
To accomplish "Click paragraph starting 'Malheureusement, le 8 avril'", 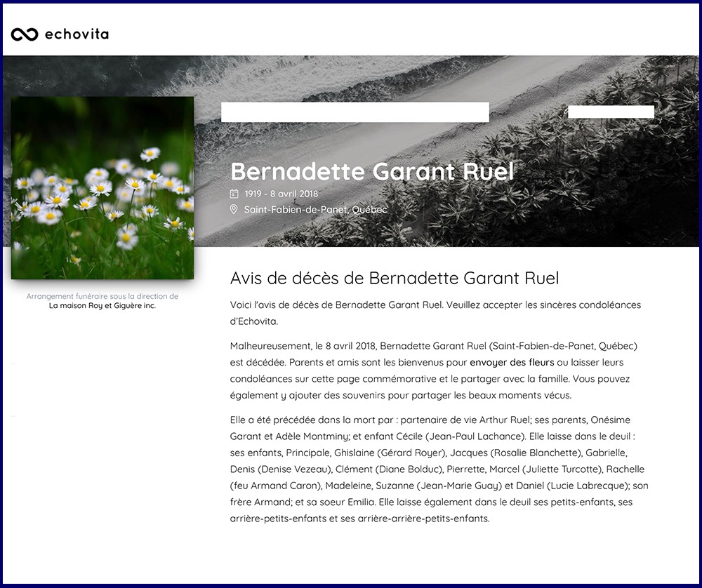I will coord(433,370).
